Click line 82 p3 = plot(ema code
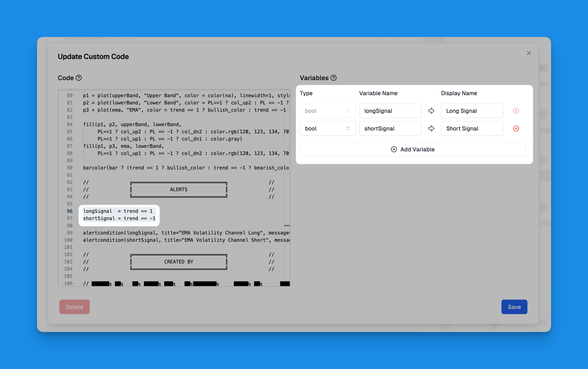The image size is (588, 369). tap(186, 110)
